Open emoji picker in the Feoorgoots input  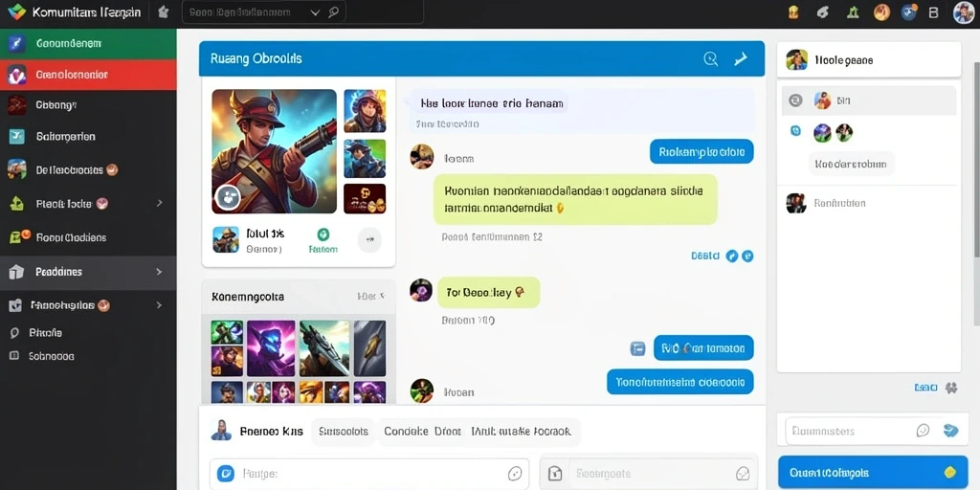pyautogui.click(x=743, y=473)
